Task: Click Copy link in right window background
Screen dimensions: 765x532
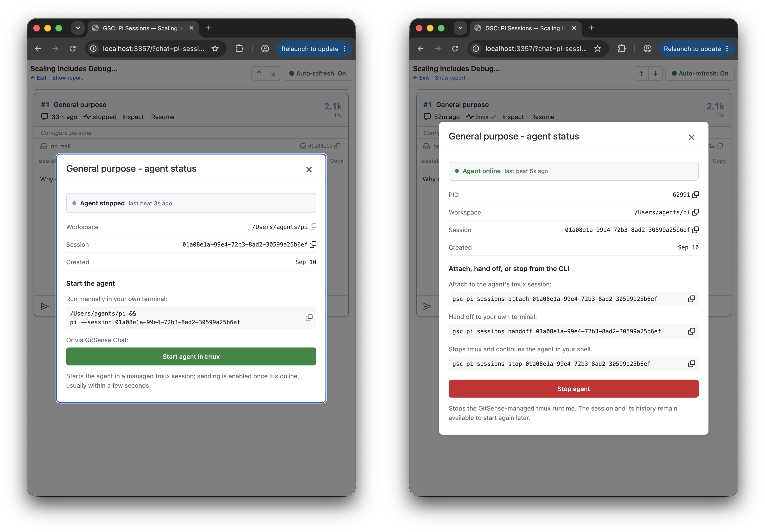Action: (719, 161)
